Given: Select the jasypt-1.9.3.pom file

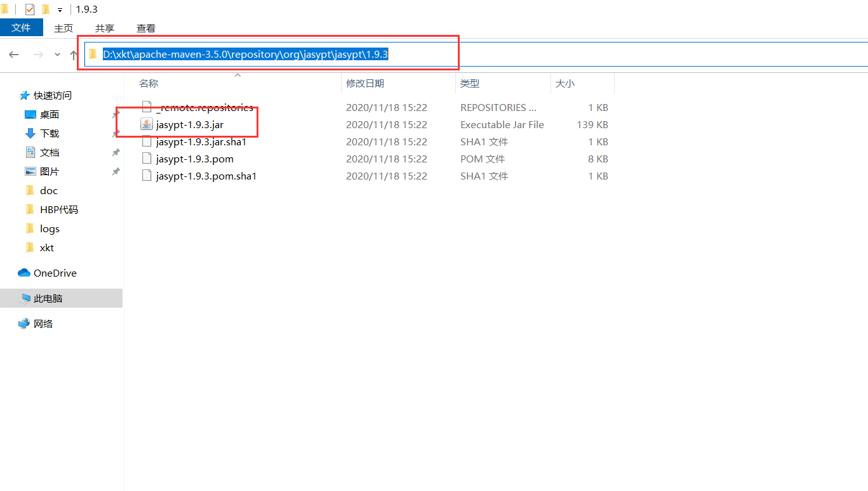Looking at the screenshot, I should (195, 159).
